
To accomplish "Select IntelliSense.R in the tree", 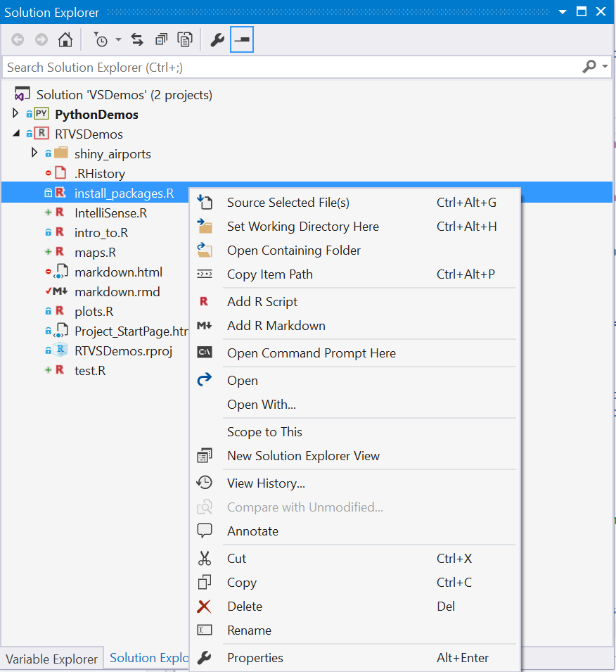I will [x=110, y=213].
